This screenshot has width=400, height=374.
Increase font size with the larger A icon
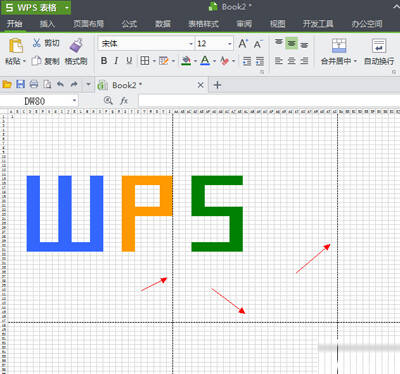point(243,44)
